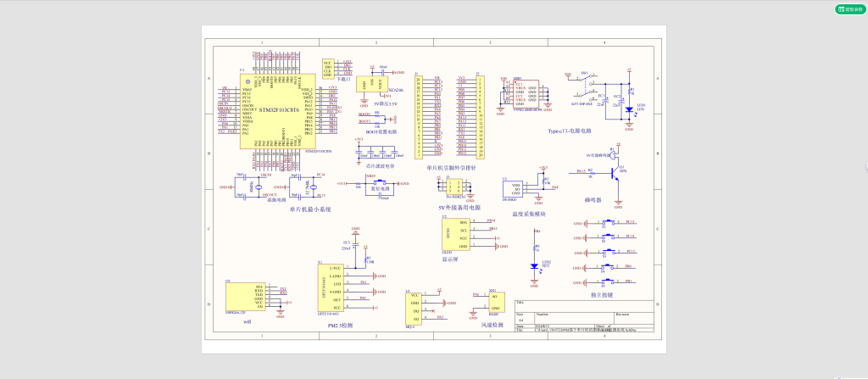Viewport: 868px width, 379px height.
Task: Click the J1 pin header connector
Action: click(419, 117)
